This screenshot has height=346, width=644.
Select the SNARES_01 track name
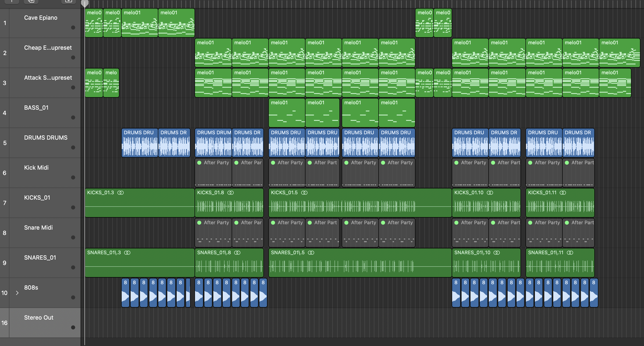40,258
